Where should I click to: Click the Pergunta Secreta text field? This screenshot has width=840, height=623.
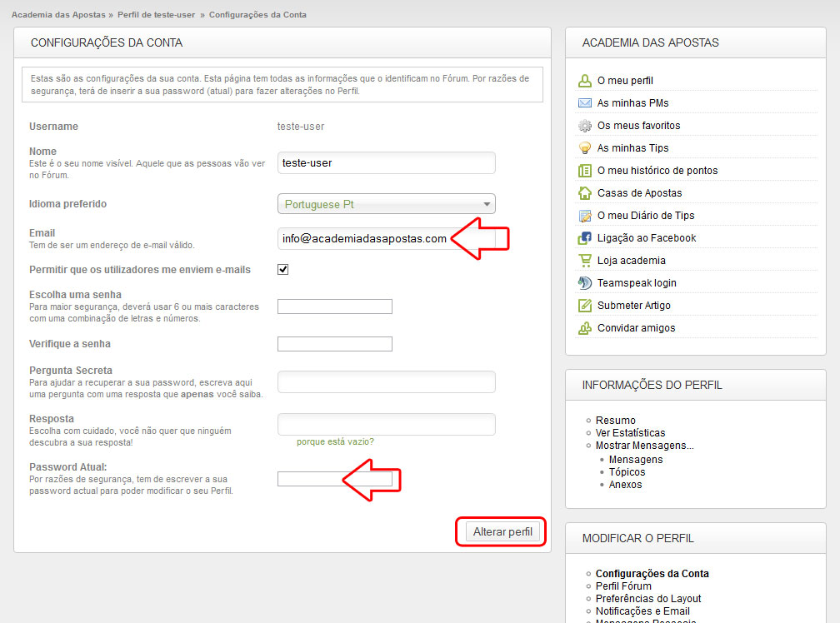(386, 382)
